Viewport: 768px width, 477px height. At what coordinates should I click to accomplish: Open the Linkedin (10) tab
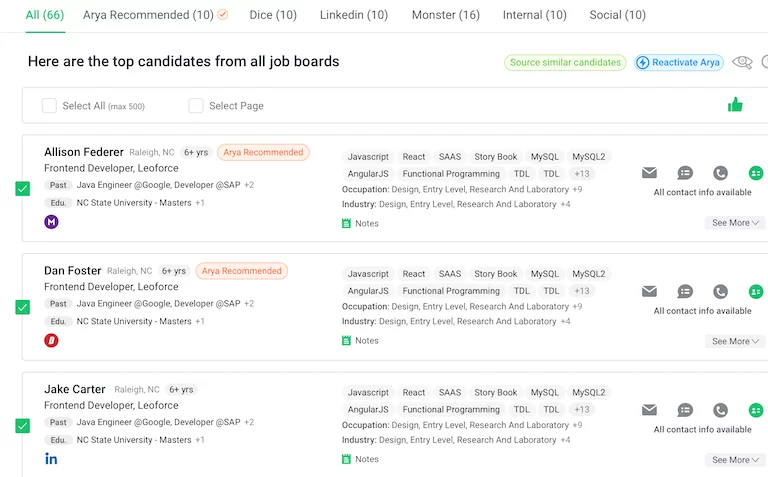click(x=354, y=15)
